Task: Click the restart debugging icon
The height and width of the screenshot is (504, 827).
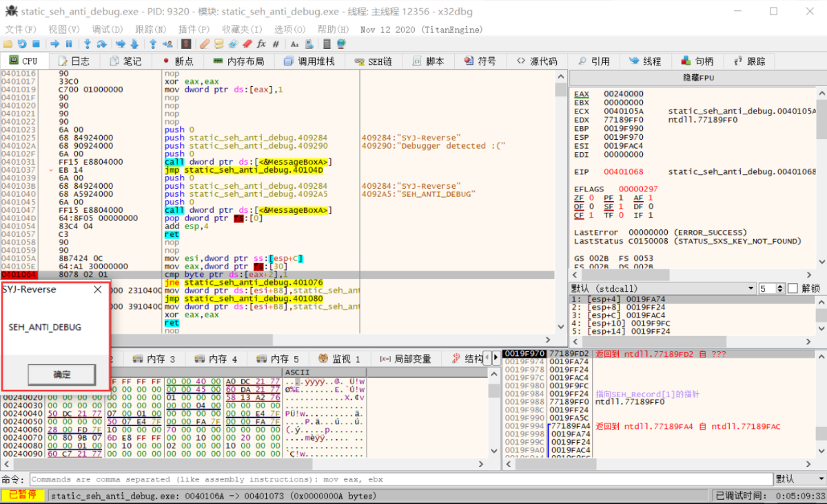Action: pyautogui.click(x=22, y=44)
